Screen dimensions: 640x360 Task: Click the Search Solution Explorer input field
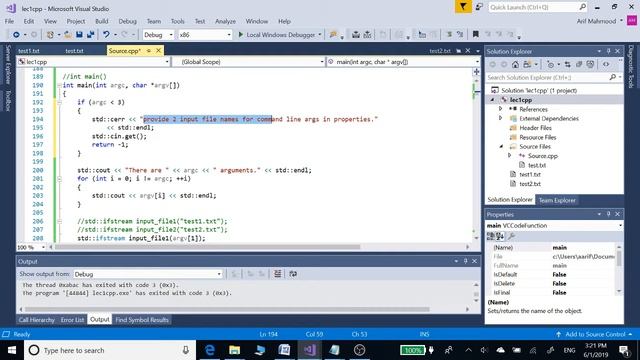click(x=547, y=77)
